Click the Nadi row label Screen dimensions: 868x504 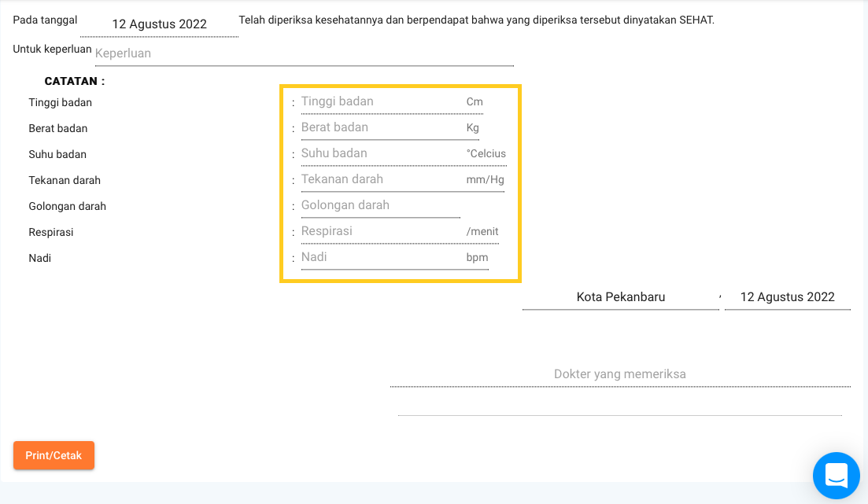40,259
